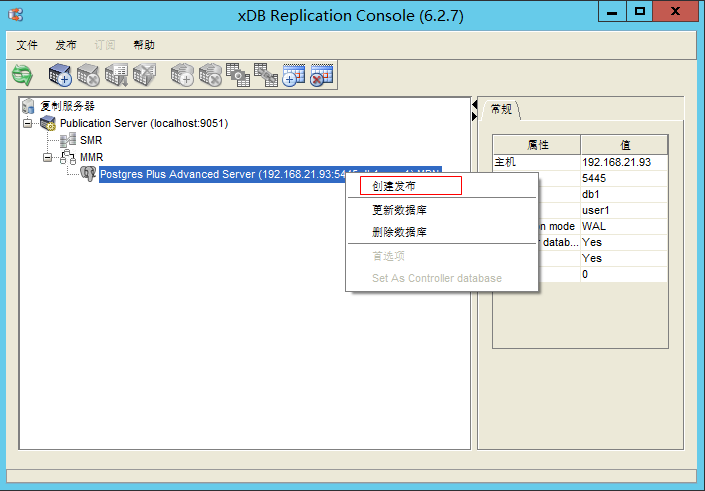705x491 pixels.
Task: Select Publication Server (localhost:9051) in tree
Action: point(144,123)
